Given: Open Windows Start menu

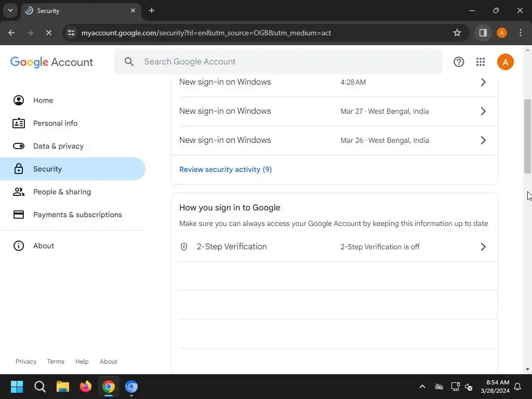Looking at the screenshot, I should (17, 387).
